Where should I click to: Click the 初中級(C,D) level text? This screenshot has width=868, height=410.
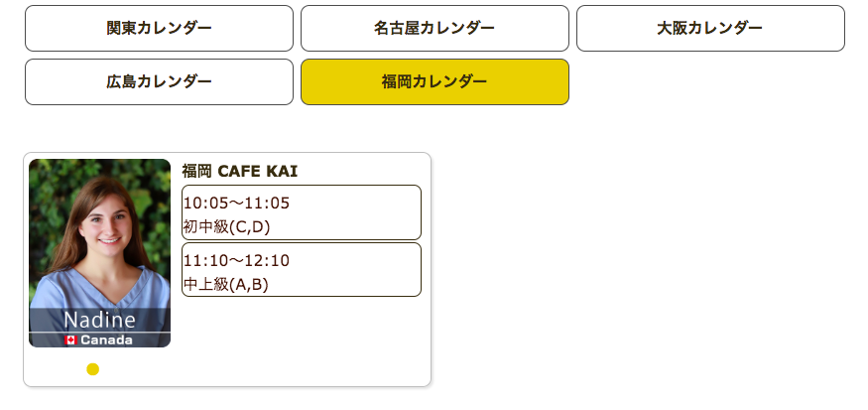click(227, 226)
